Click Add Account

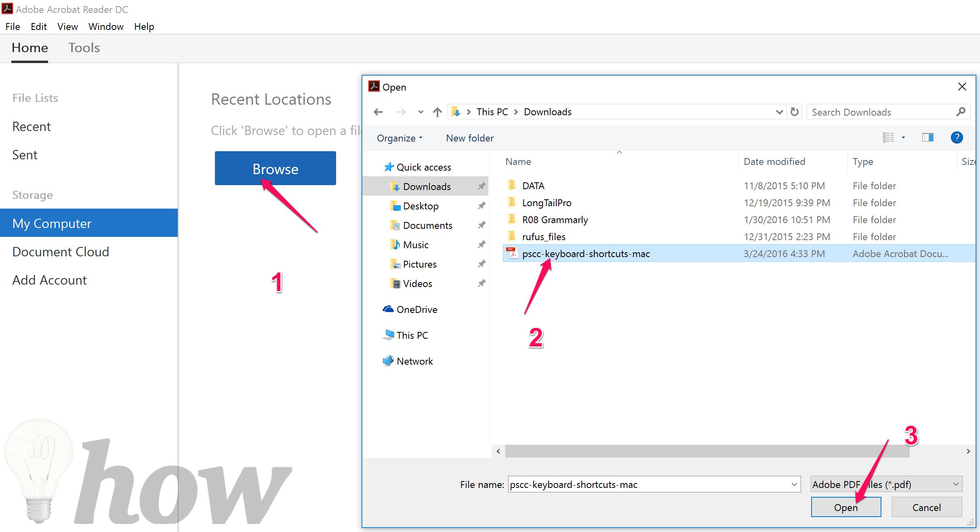49,280
